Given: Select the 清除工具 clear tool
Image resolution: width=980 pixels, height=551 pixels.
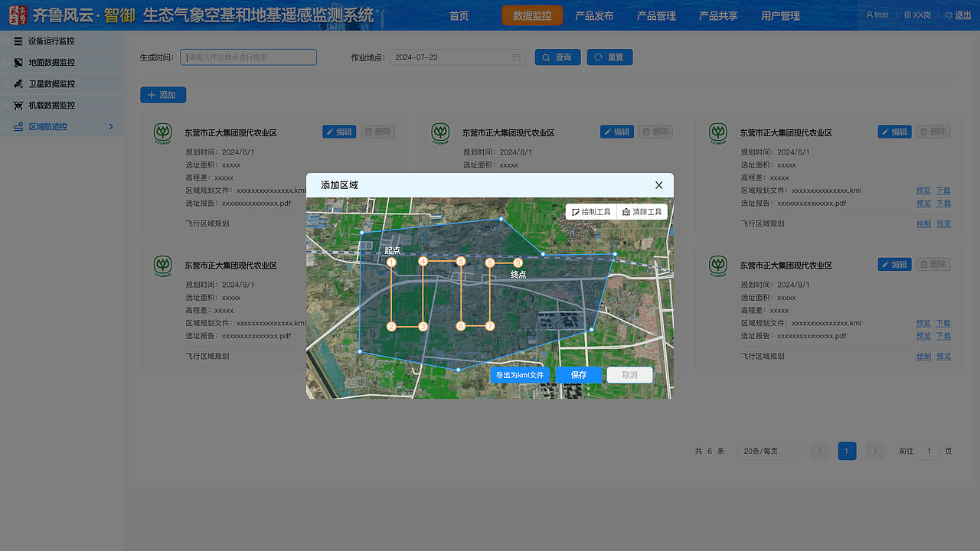Looking at the screenshot, I should (x=642, y=212).
